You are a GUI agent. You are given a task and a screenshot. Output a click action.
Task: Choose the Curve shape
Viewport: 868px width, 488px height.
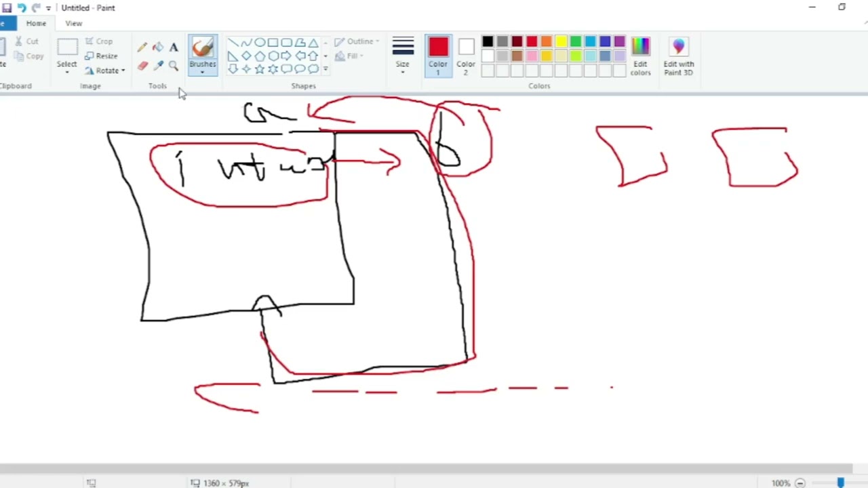point(246,43)
